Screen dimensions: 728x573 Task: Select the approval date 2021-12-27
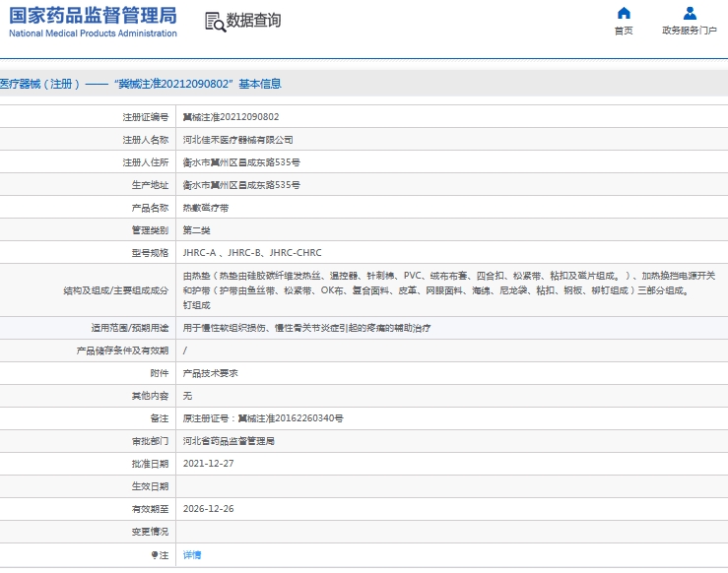(209, 464)
